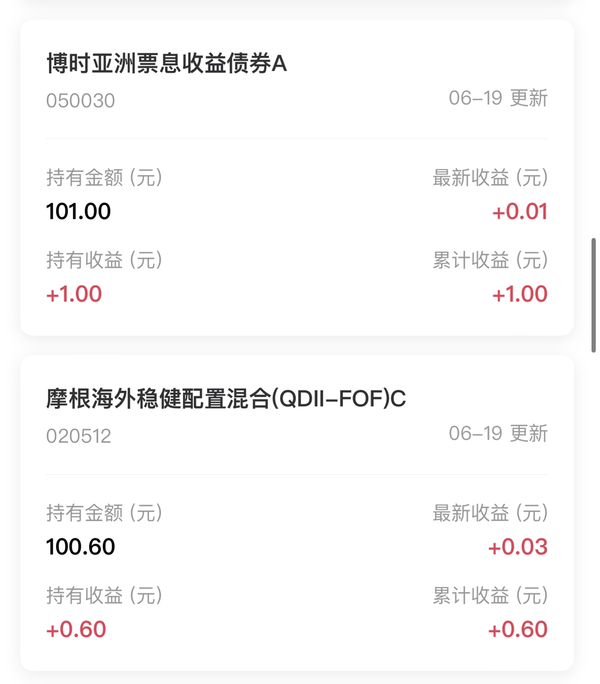600x684 pixels.
Task: Select the fund code 020512
Action: pos(79,436)
